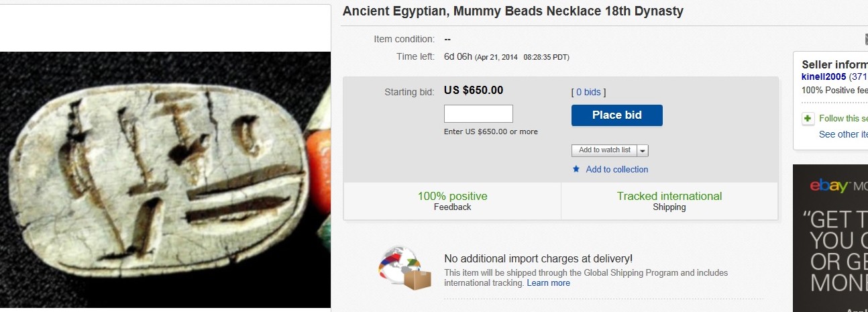
Task: Click the Tracked international Shipping section
Action: [669, 201]
